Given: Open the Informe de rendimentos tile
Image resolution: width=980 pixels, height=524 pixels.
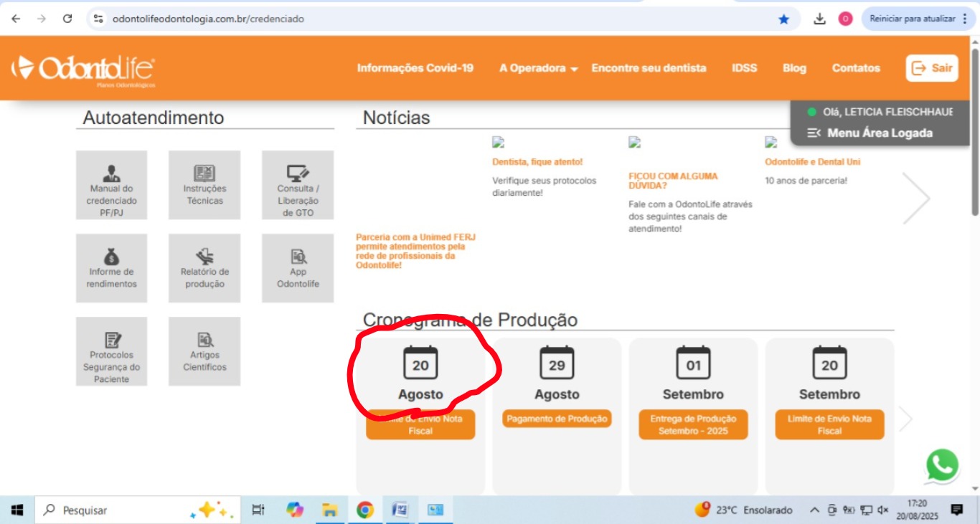Looking at the screenshot, I should (x=111, y=268).
